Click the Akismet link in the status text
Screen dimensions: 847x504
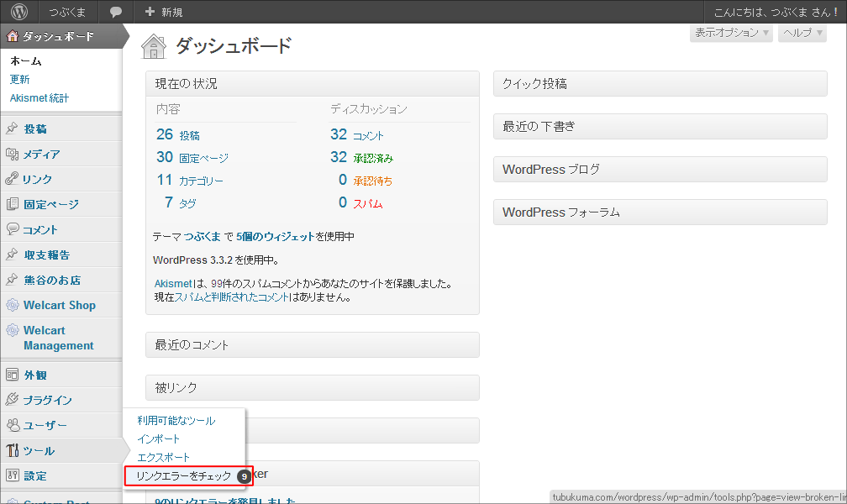coord(173,284)
